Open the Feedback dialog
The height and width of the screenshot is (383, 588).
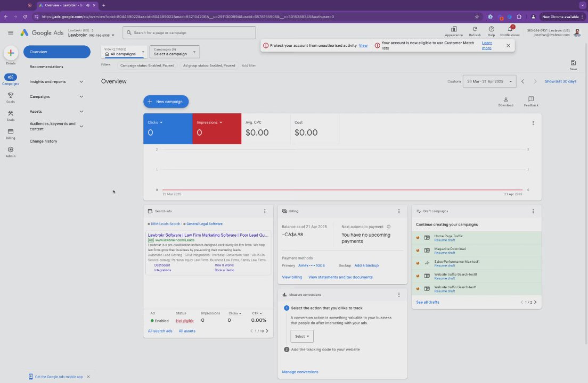click(x=531, y=101)
